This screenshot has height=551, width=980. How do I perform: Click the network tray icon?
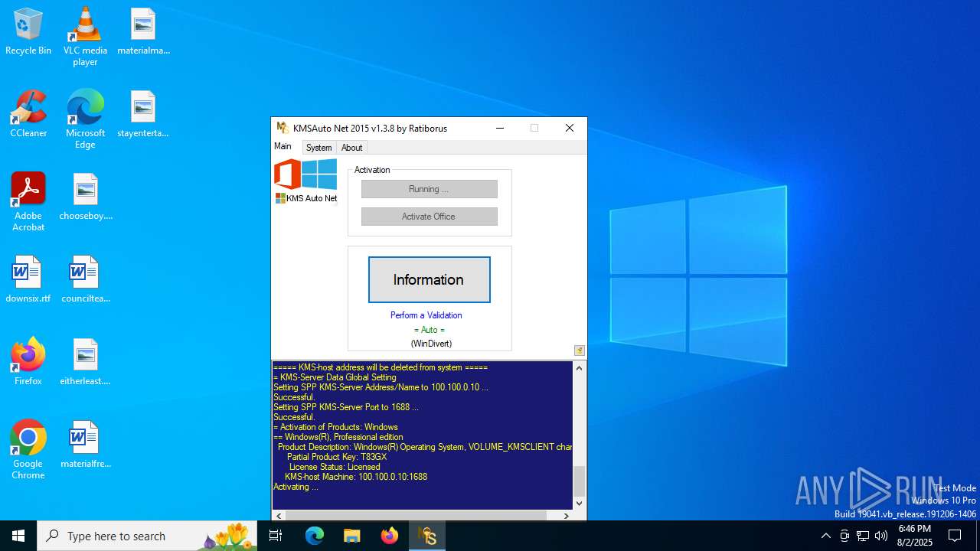[x=863, y=536]
